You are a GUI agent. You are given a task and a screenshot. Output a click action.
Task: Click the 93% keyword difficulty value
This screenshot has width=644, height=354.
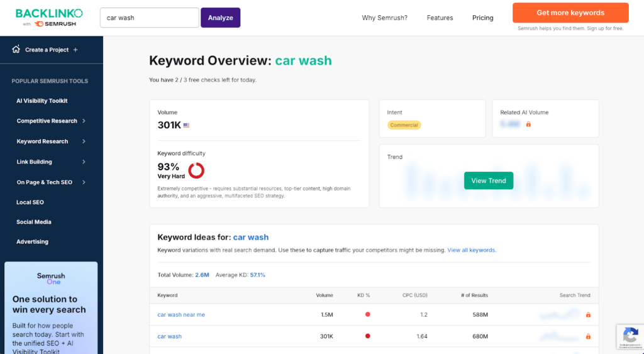point(169,167)
